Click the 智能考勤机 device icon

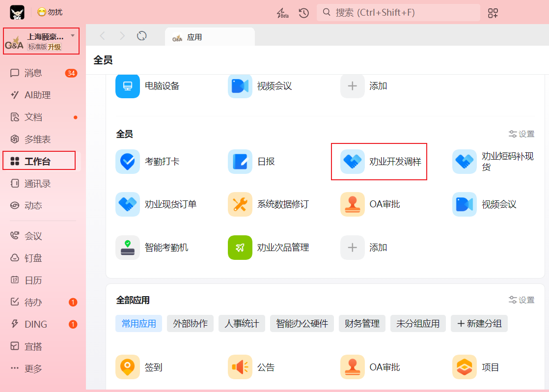(128, 248)
